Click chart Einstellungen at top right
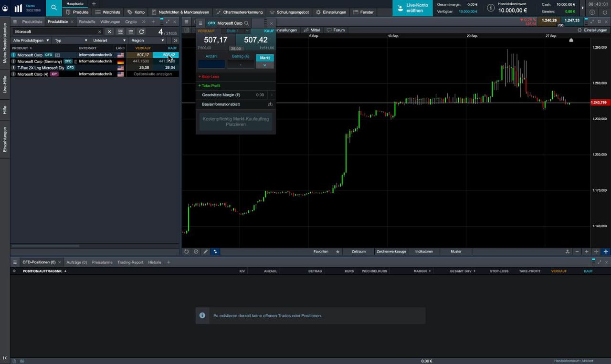 [x=592, y=30]
